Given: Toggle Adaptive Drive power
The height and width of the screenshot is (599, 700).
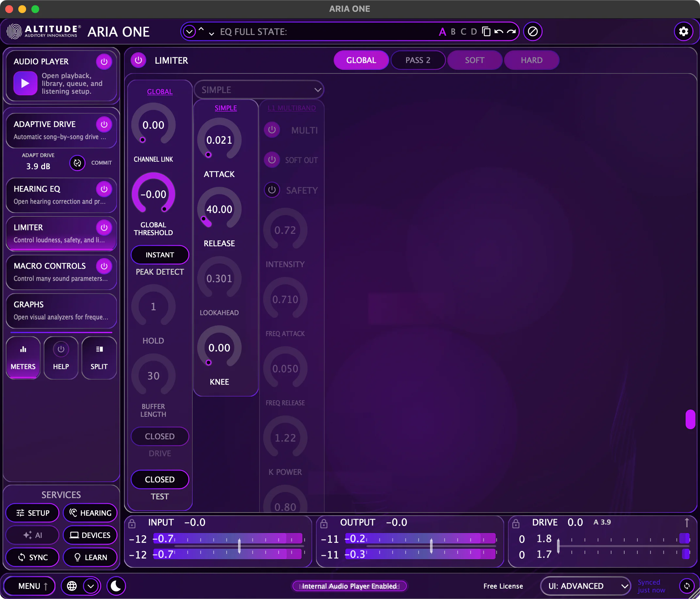Looking at the screenshot, I should point(104,124).
